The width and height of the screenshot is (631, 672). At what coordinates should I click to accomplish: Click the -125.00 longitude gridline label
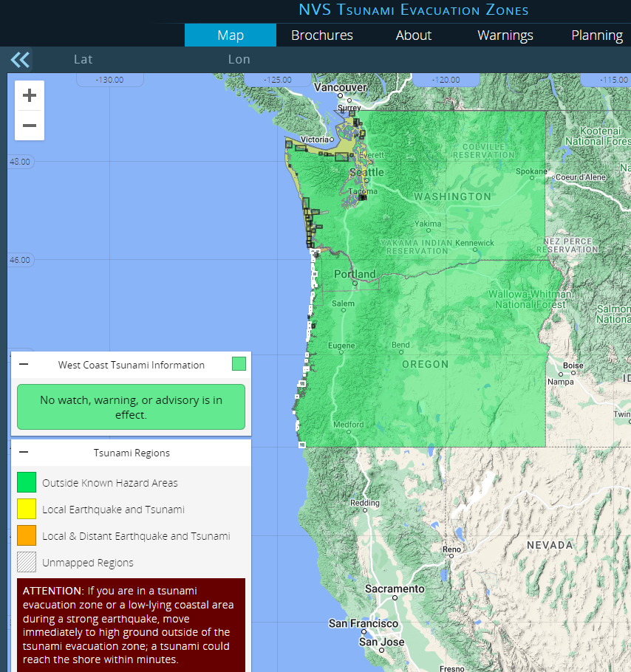coord(279,79)
